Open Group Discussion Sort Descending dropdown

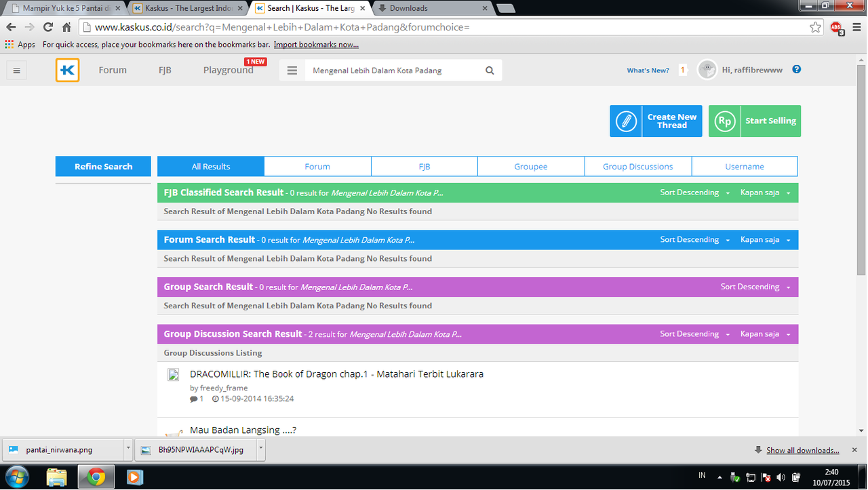695,334
